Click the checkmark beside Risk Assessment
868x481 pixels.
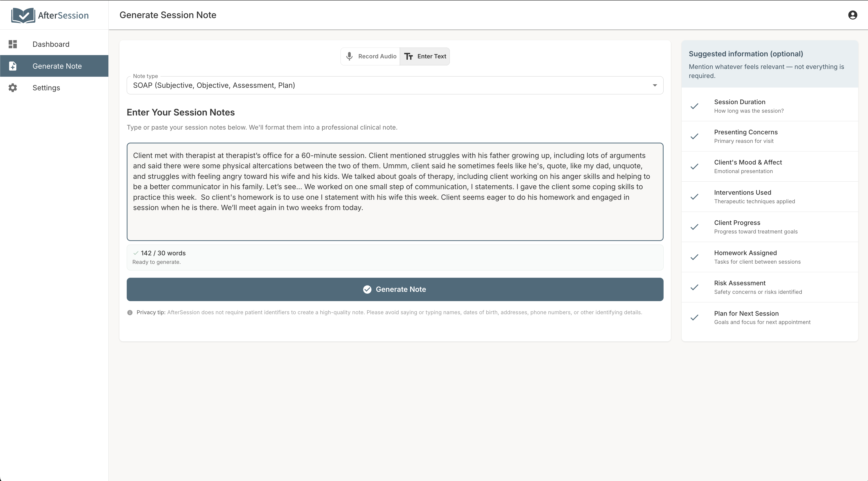pyautogui.click(x=695, y=287)
